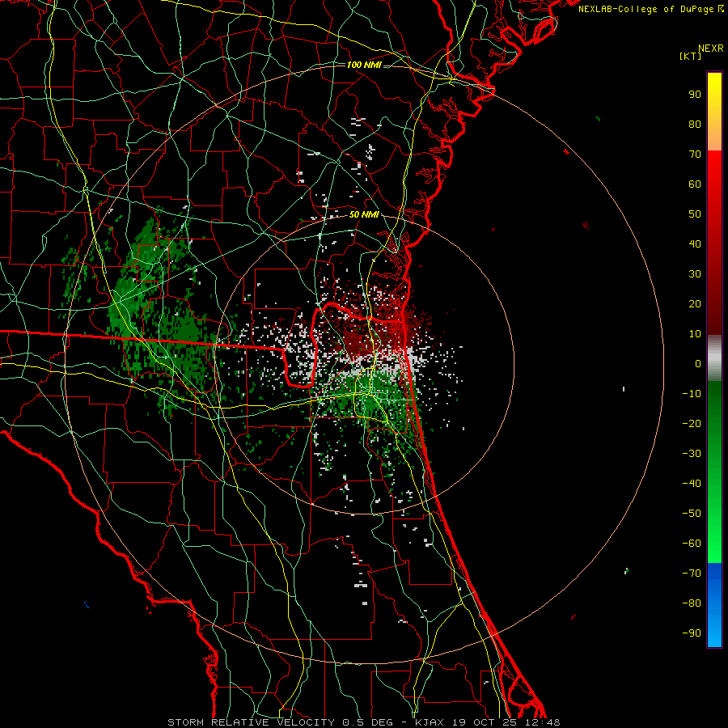The height and width of the screenshot is (728, 728).
Task: Click the bright green -60 segment of color bar
Action: click(x=714, y=548)
